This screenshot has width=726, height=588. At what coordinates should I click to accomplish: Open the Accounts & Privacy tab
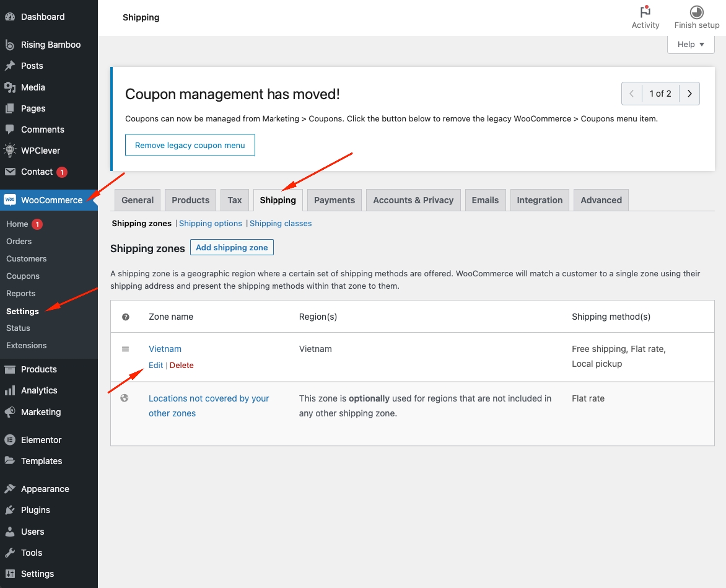click(x=413, y=200)
